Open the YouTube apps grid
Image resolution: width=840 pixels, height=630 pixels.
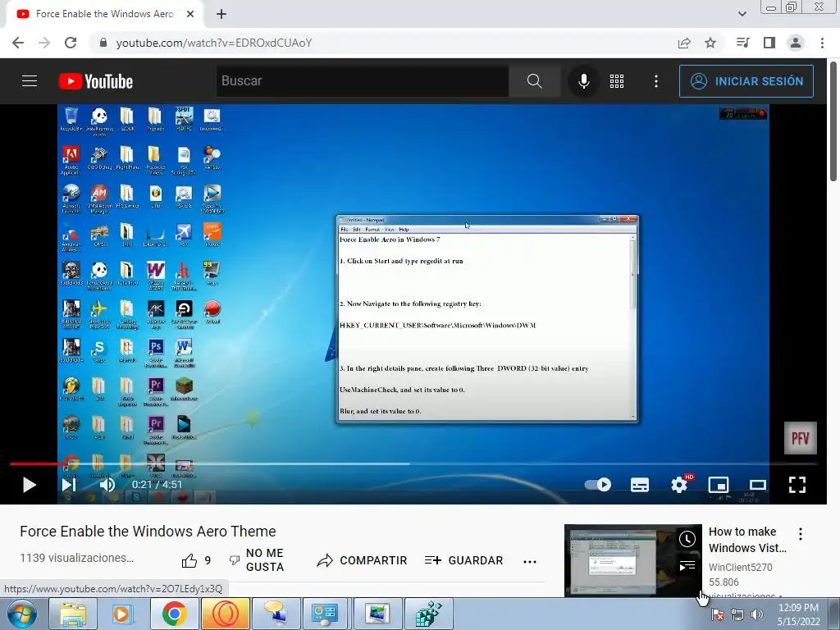tap(617, 81)
